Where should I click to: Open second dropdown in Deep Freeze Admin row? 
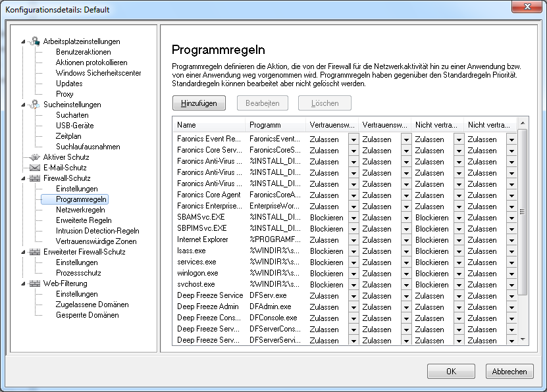pos(406,307)
